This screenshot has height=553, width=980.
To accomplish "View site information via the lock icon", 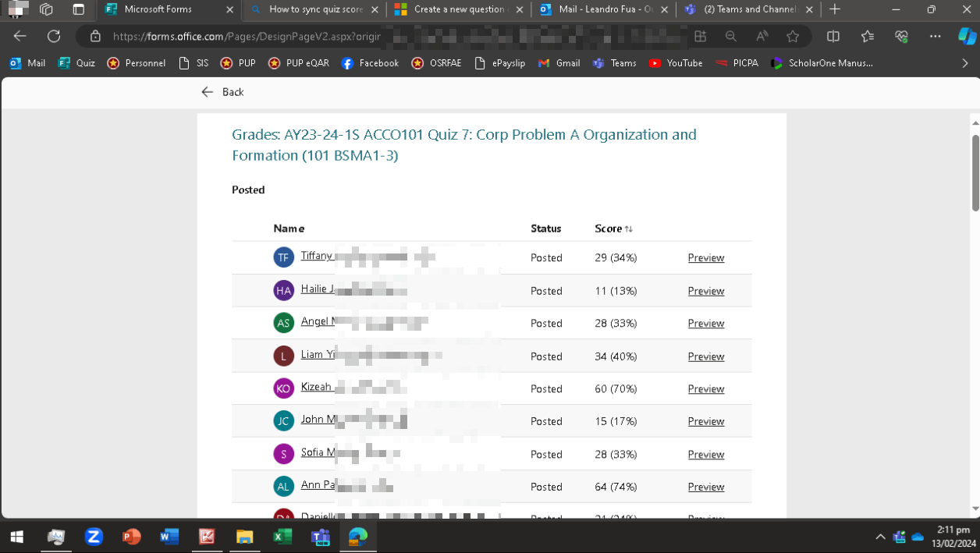I will 95,37.
